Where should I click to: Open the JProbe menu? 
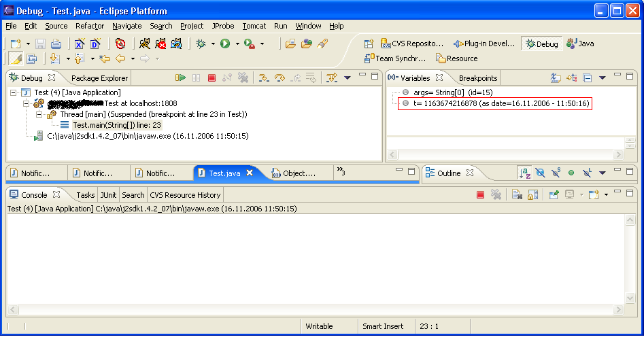point(223,26)
